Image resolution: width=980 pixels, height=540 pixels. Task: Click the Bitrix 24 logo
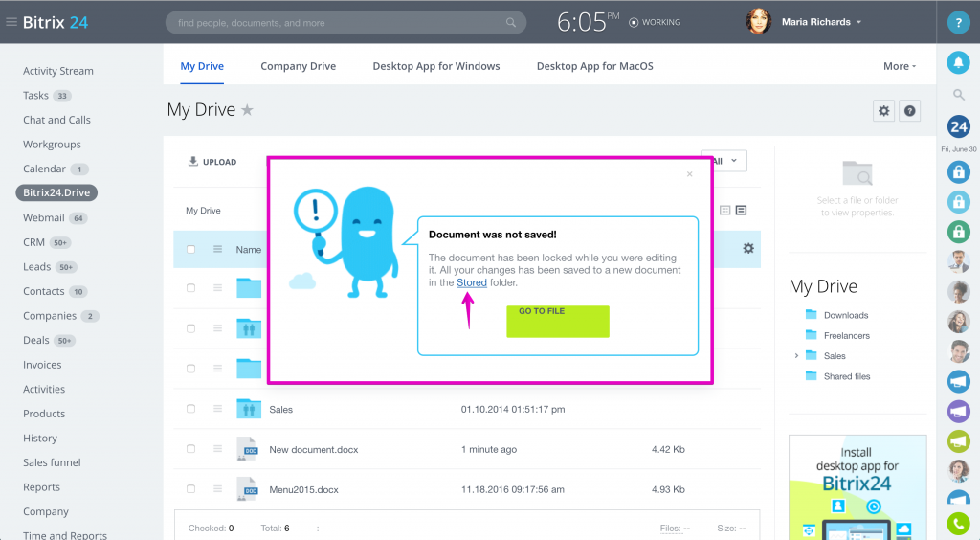[56, 23]
